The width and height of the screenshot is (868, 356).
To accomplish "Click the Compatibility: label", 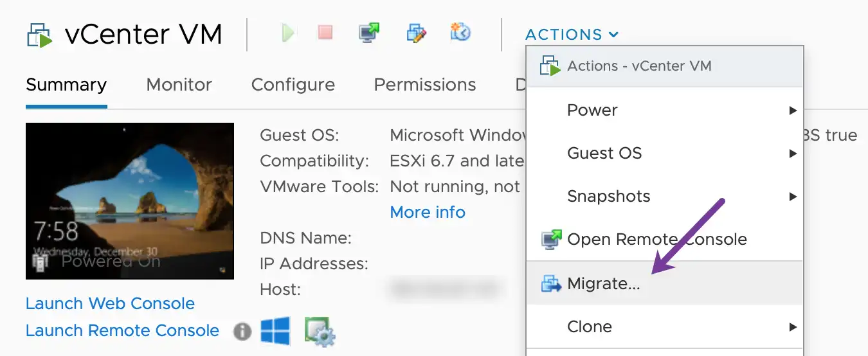I will pyautogui.click(x=314, y=161).
